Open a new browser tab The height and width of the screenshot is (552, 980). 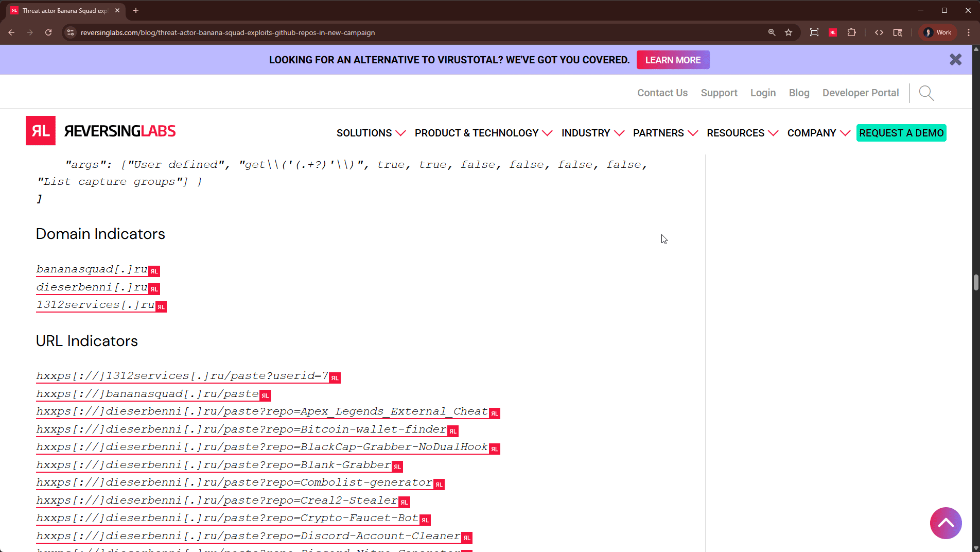click(136, 10)
